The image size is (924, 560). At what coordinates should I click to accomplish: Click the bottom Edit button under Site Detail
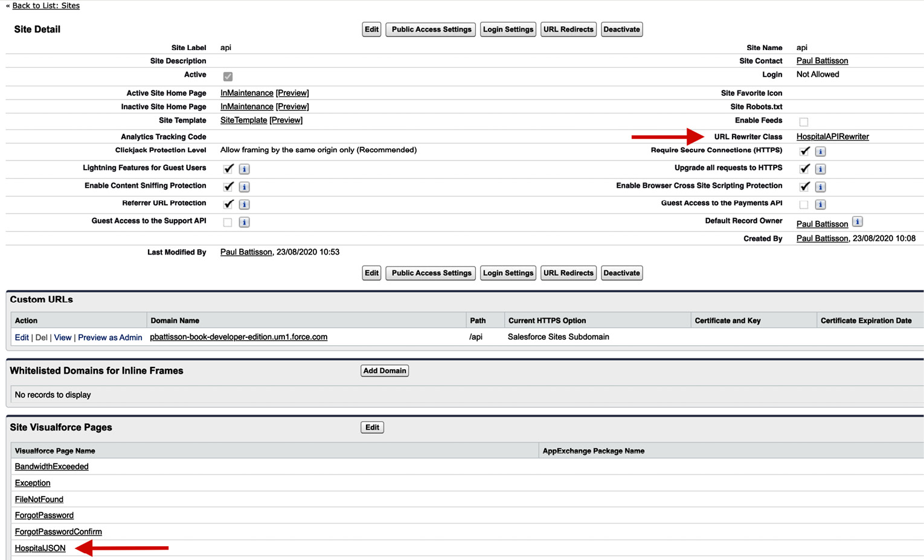tap(371, 273)
